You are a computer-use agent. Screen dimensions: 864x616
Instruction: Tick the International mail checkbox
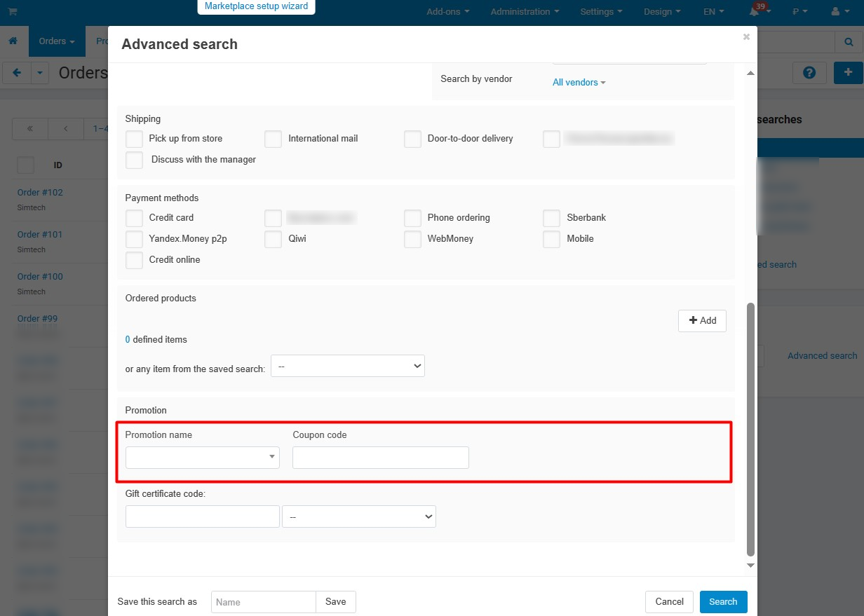pos(274,139)
